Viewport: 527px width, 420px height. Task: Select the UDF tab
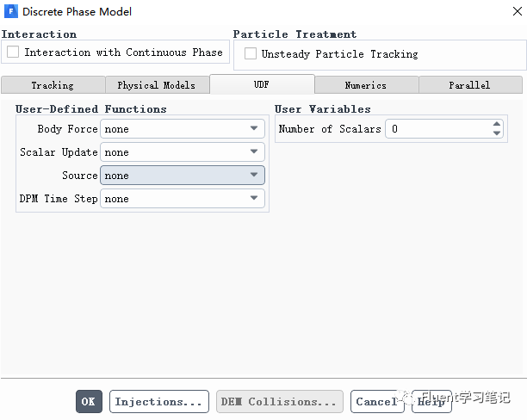pyautogui.click(x=262, y=84)
